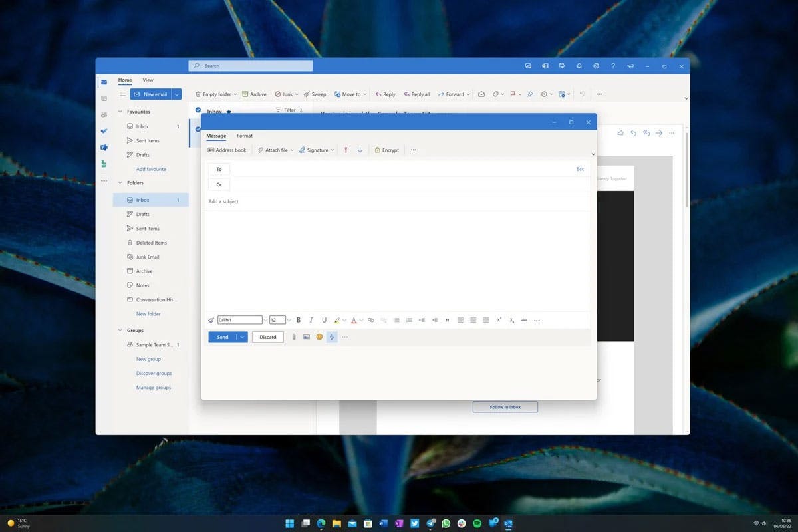
Task: Toggle Underline formatting in compose toolbar
Action: pos(324,320)
